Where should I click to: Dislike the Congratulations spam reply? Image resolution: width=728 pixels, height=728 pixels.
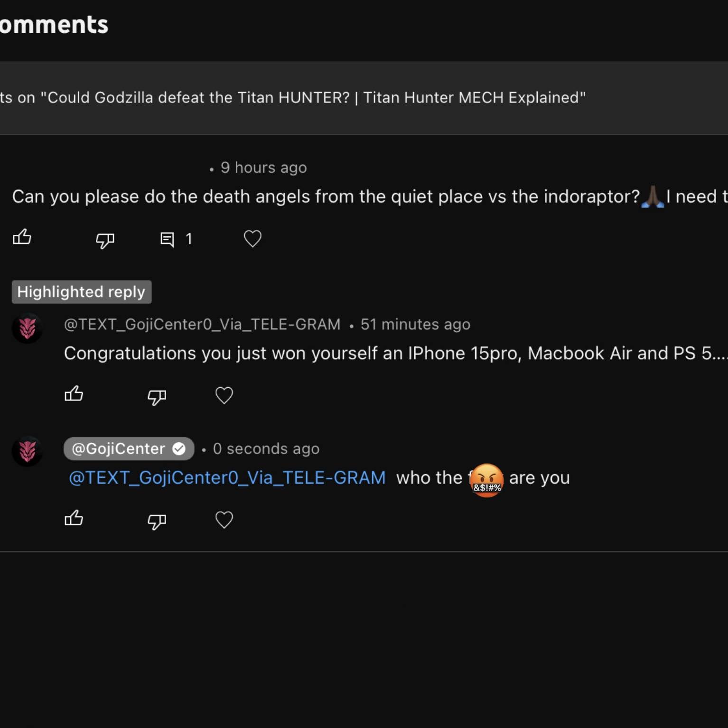coord(157,397)
